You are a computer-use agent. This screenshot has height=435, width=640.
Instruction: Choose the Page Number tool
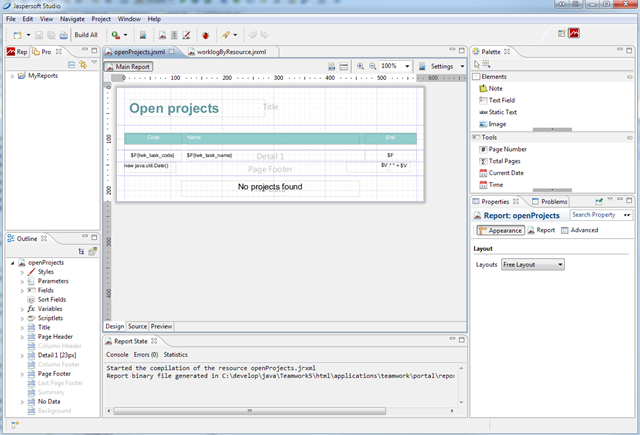coord(508,149)
